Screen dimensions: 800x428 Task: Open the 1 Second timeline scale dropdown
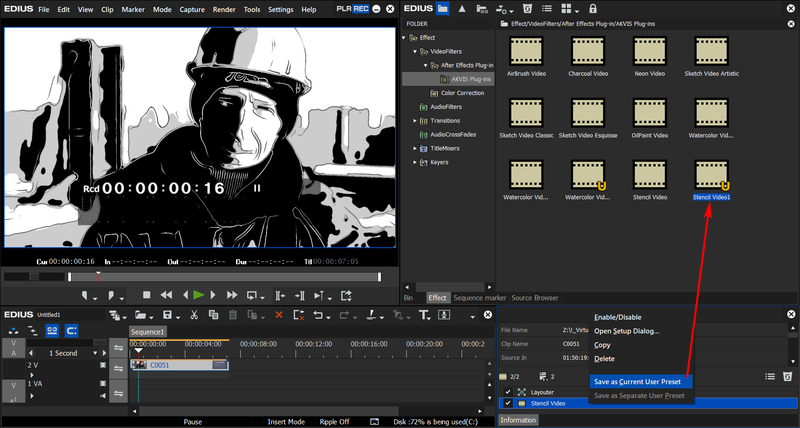[95, 353]
